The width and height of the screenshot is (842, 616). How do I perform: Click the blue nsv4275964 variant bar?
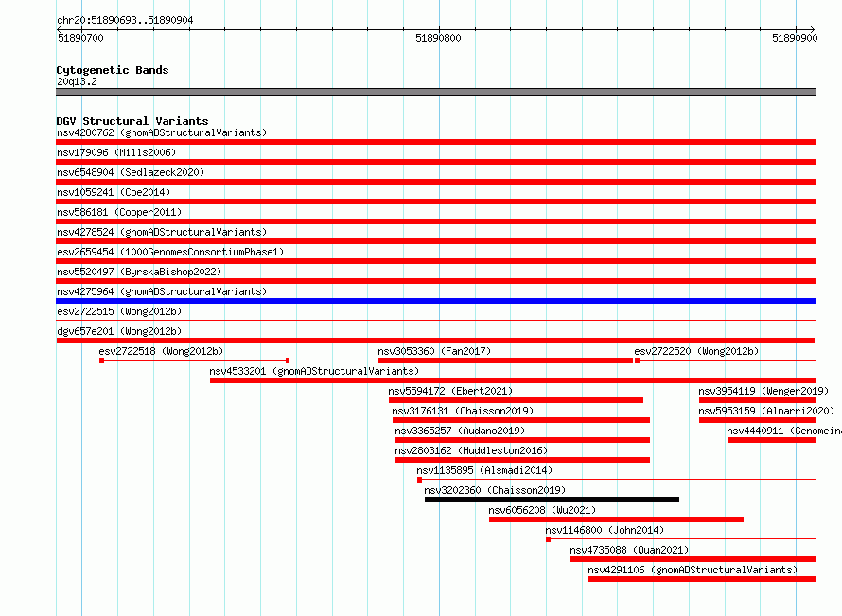(435, 301)
